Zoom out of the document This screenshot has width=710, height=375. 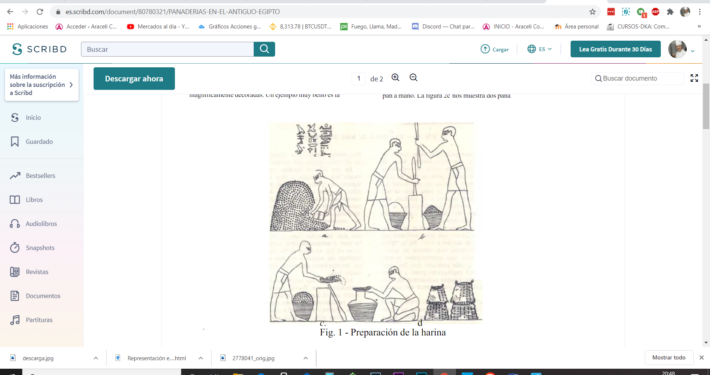[x=413, y=77]
